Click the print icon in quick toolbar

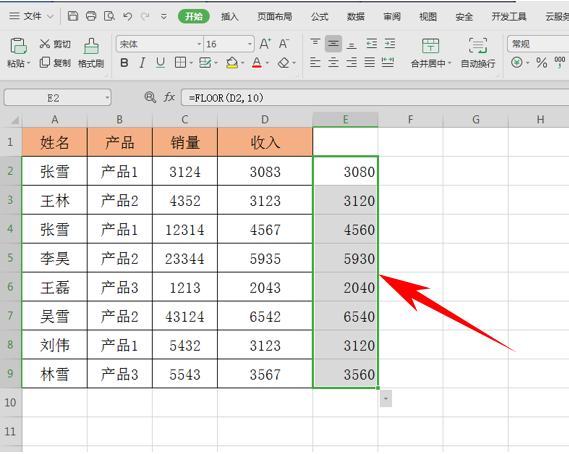[91, 16]
